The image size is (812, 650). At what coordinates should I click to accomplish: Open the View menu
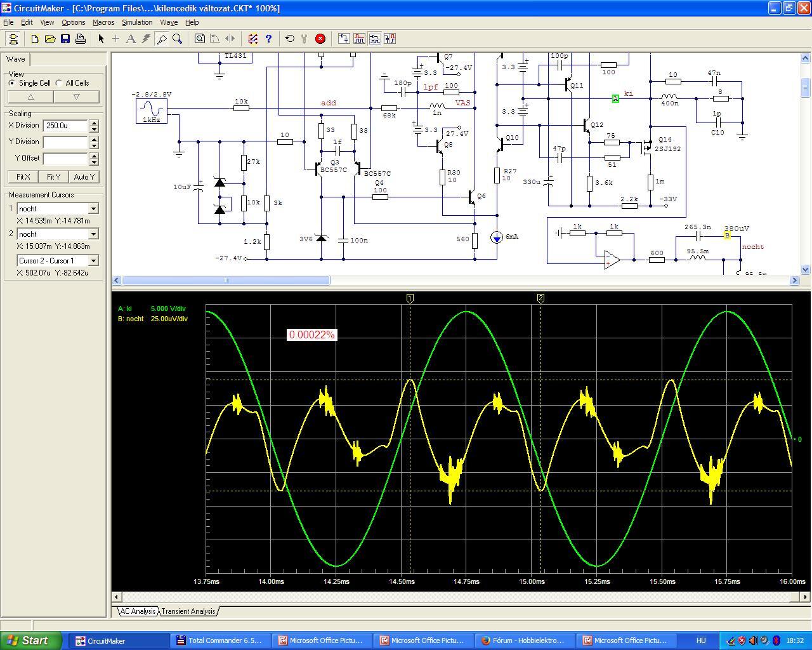click(47, 22)
